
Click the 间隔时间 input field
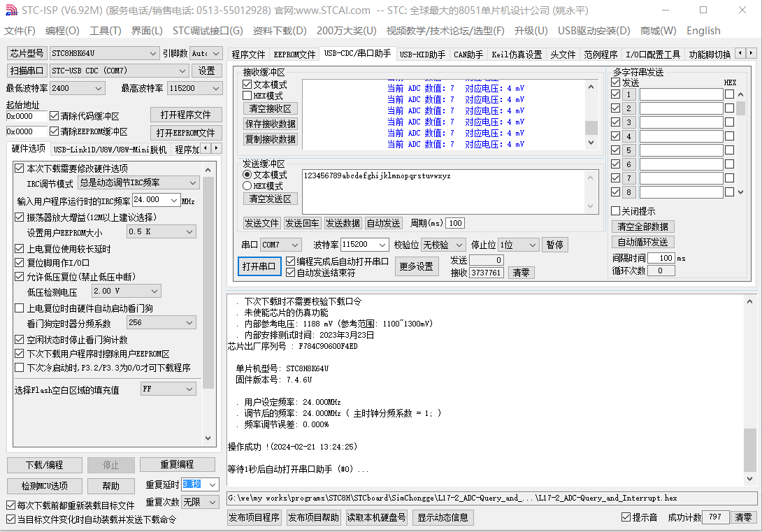(661, 258)
